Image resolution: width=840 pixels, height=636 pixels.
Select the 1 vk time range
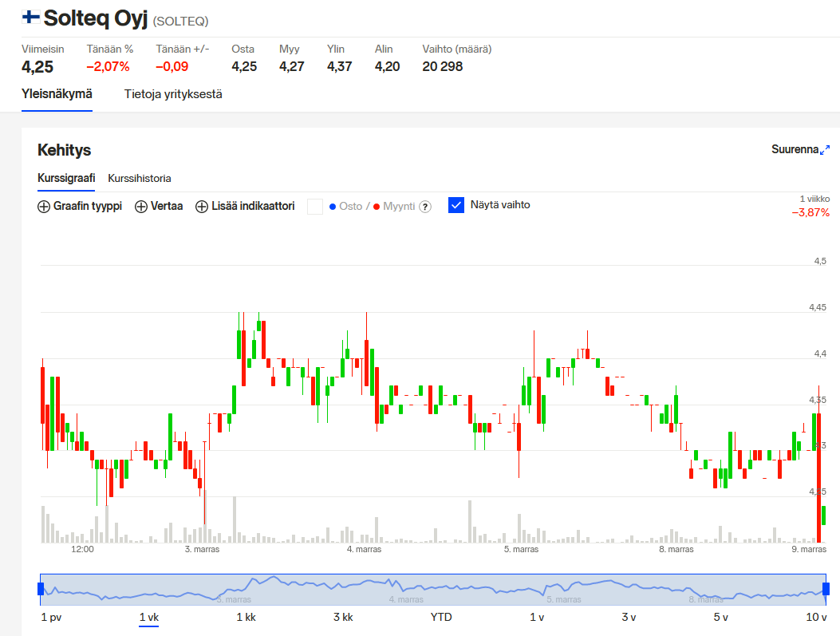tap(149, 617)
